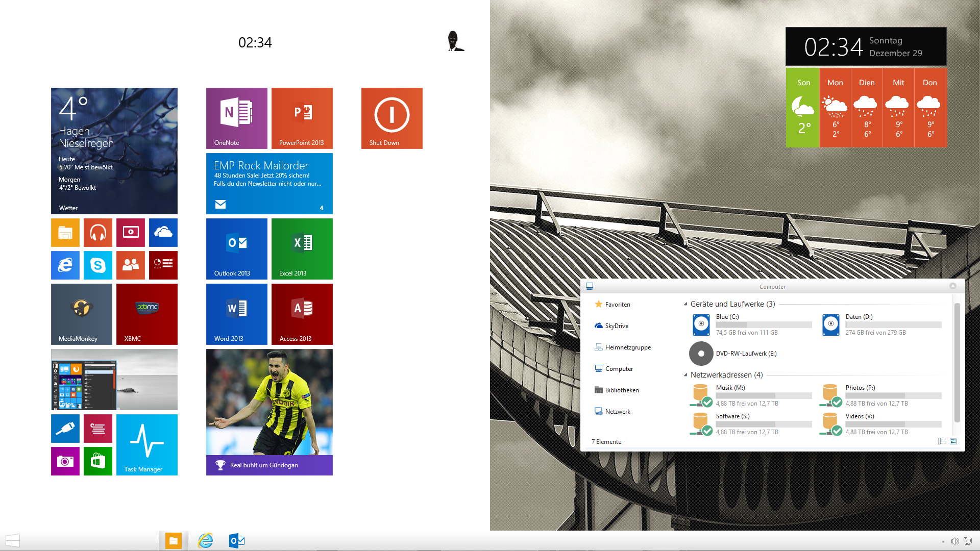Image resolution: width=980 pixels, height=551 pixels.
Task: Select Bibliotheken in the sidebar
Action: [617, 390]
